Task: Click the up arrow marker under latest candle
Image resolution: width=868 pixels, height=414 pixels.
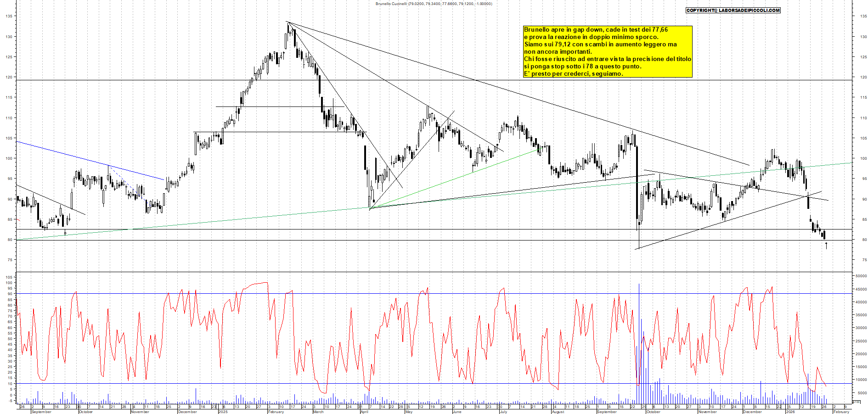Action: click(826, 246)
